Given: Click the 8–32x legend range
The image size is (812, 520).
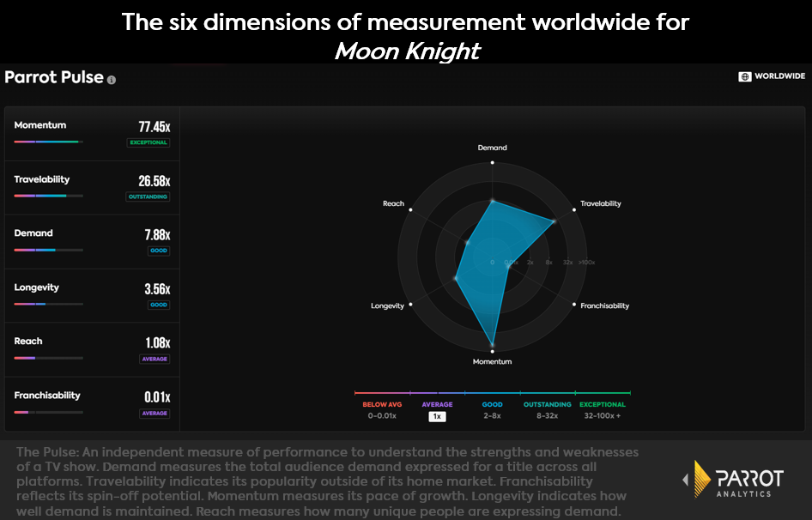Looking at the screenshot, I should (548, 416).
